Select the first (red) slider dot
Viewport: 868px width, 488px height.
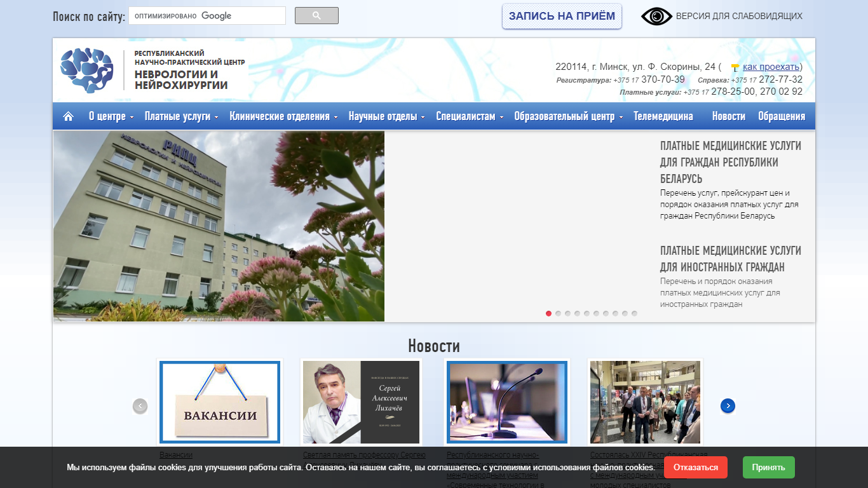click(x=549, y=313)
